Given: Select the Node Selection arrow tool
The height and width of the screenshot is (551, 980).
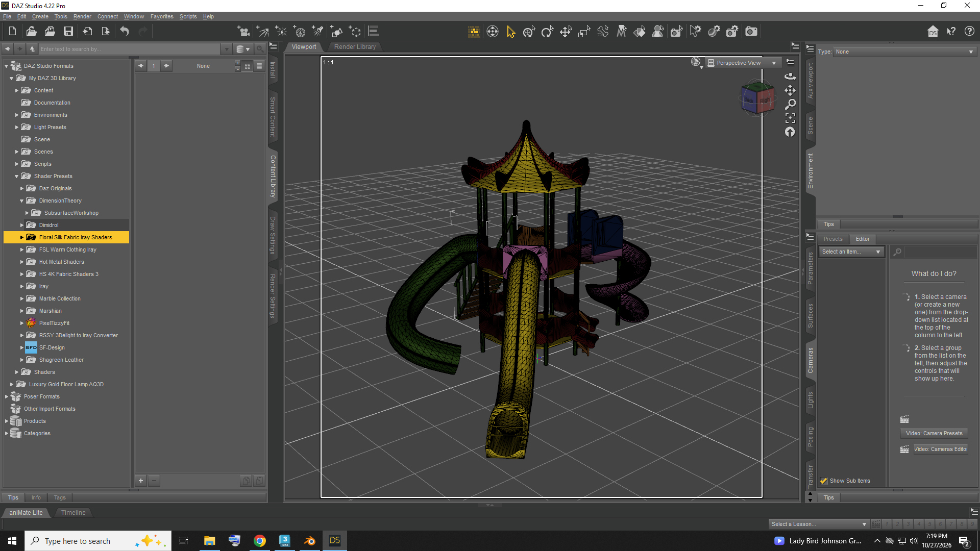Looking at the screenshot, I should [x=511, y=32].
